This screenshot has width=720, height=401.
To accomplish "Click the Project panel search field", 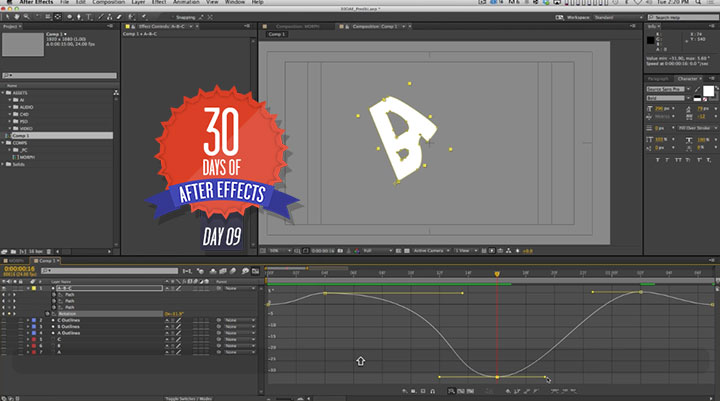I will 59,75.
